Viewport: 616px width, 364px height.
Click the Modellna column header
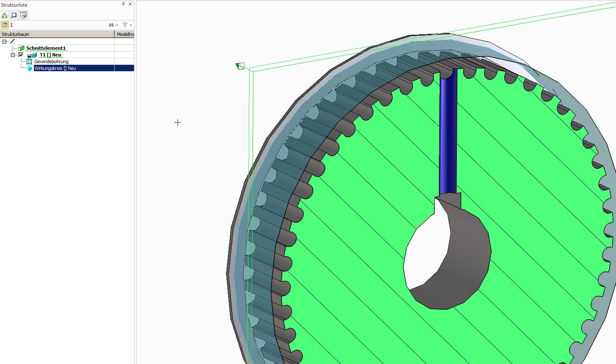coord(125,34)
